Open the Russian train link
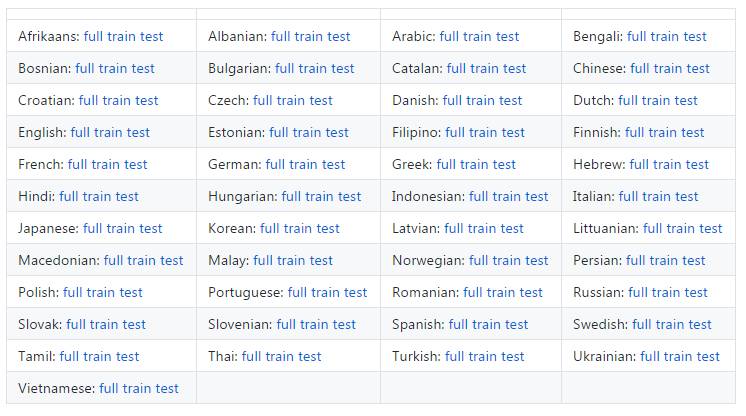This screenshot has height=416, width=746. (666, 292)
